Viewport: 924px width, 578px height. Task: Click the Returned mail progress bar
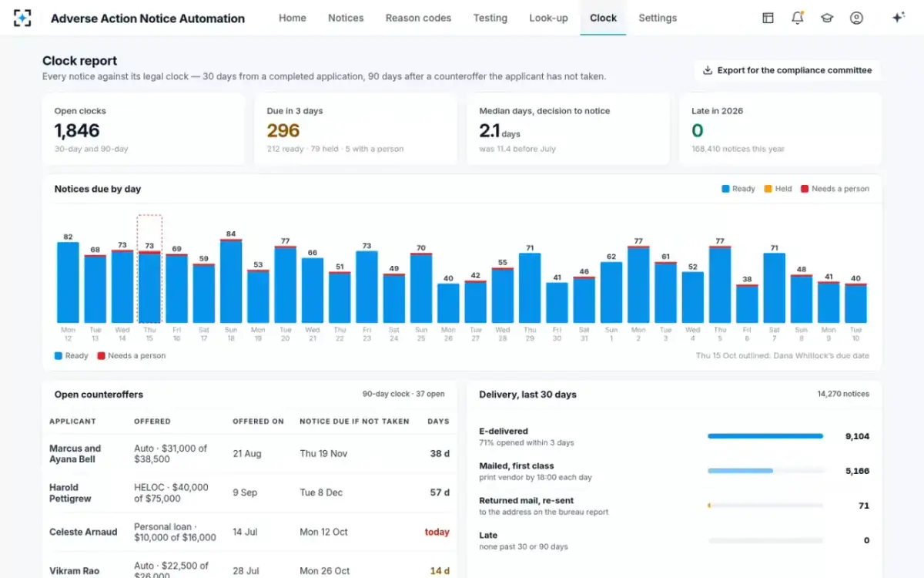tap(765, 506)
